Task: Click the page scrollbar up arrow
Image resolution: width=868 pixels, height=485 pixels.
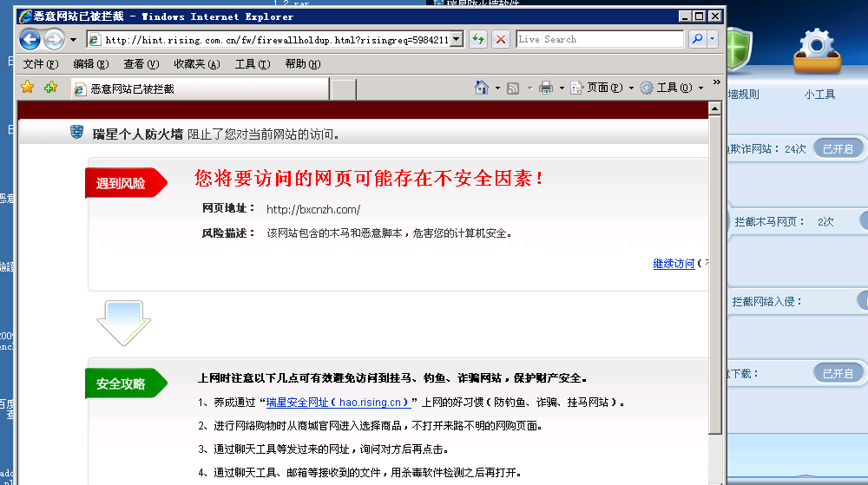Action: click(714, 108)
